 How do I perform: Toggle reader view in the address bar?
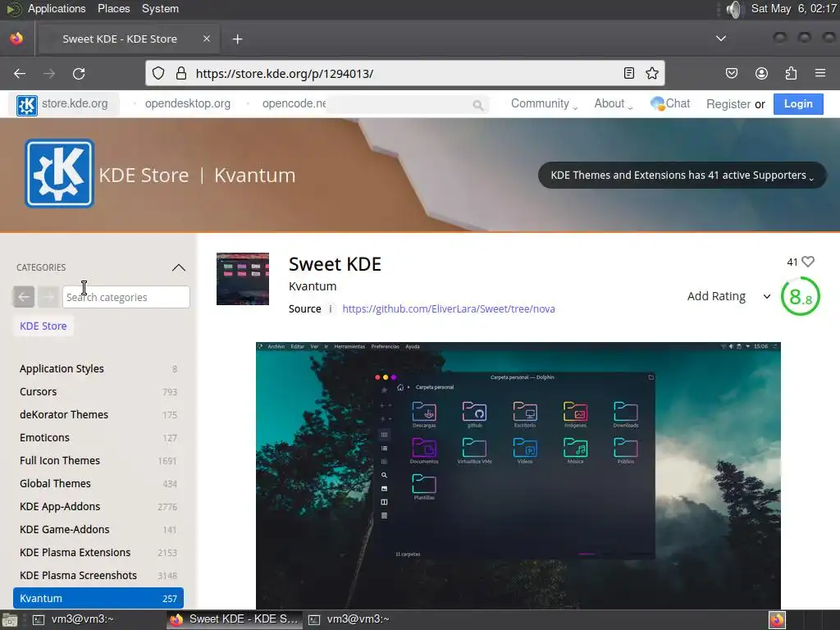(x=629, y=73)
